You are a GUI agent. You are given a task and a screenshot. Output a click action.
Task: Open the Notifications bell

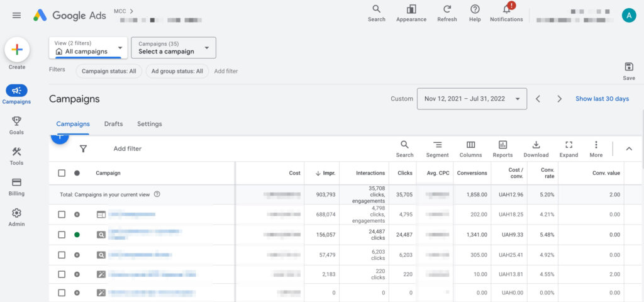(x=506, y=13)
